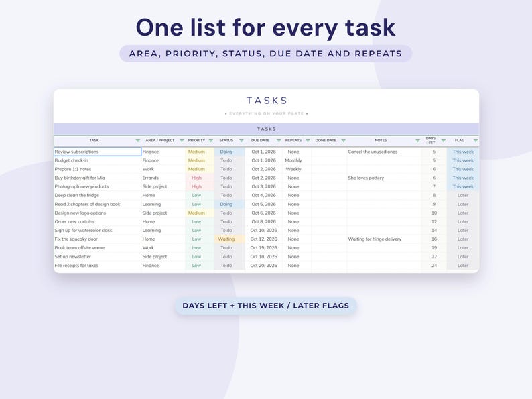The image size is (532, 399).
Task: Click the 'Oct 12, 2026' due date
Action: coord(263,239)
